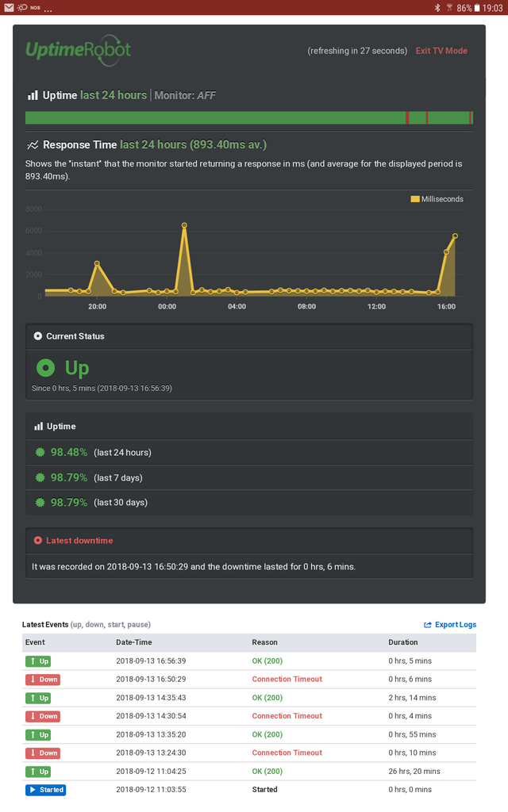Click the Date-Time column header
508x812 pixels.
tap(133, 642)
